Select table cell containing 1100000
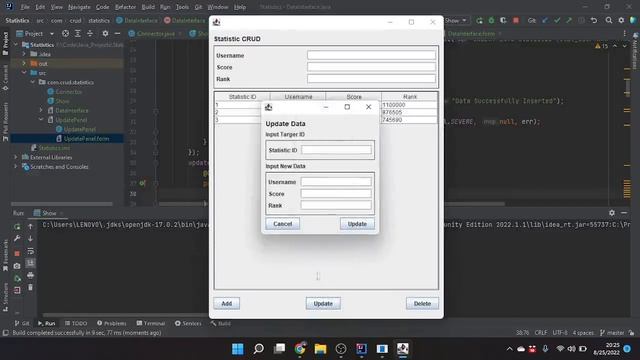 click(x=409, y=105)
